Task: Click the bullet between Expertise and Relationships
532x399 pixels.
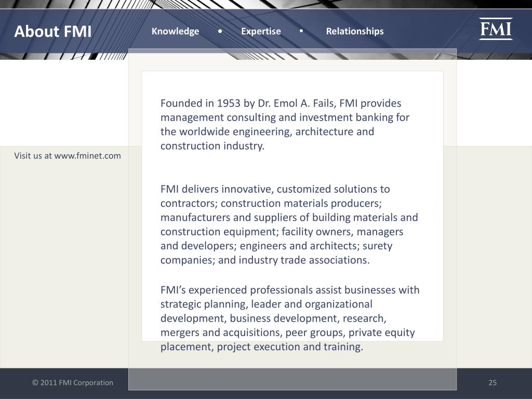Action: 301,31
